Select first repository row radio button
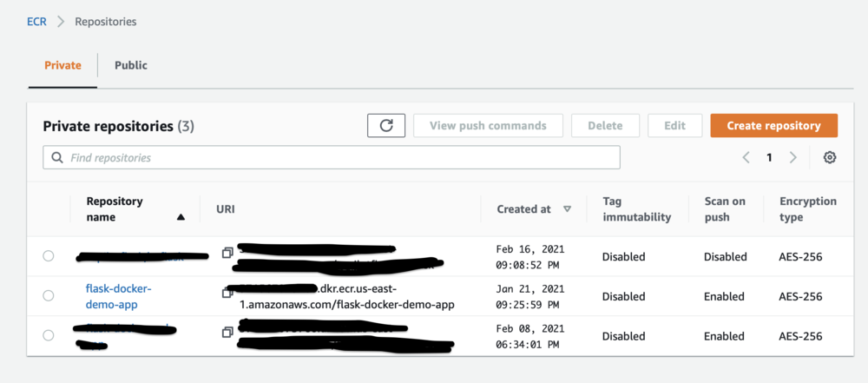Image resolution: width=868 pixels, height=383 pixels. tap(49, 256)
